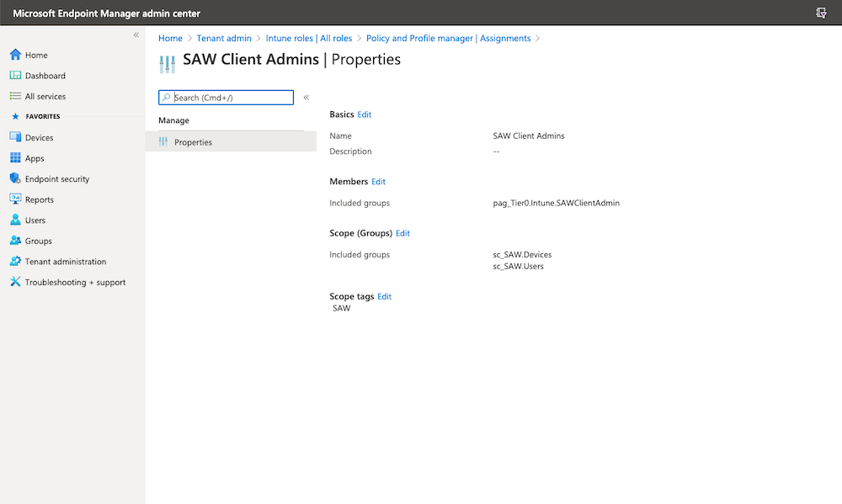Open Devices icon in favorites
Screen dimensions: 842x504
click(15, 137)
